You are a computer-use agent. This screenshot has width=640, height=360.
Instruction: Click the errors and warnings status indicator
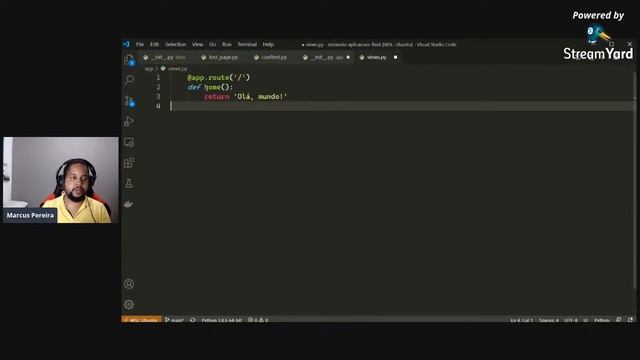point(258,320)
